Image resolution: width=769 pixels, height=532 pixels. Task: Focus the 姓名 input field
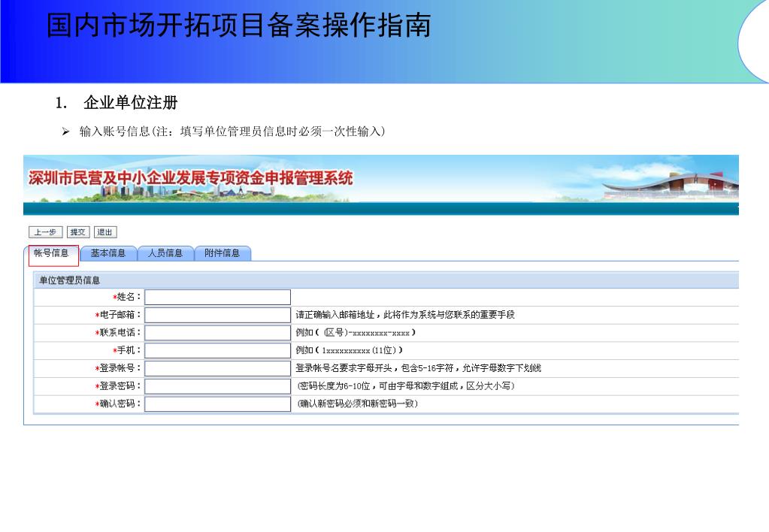(x=218, y=297)
